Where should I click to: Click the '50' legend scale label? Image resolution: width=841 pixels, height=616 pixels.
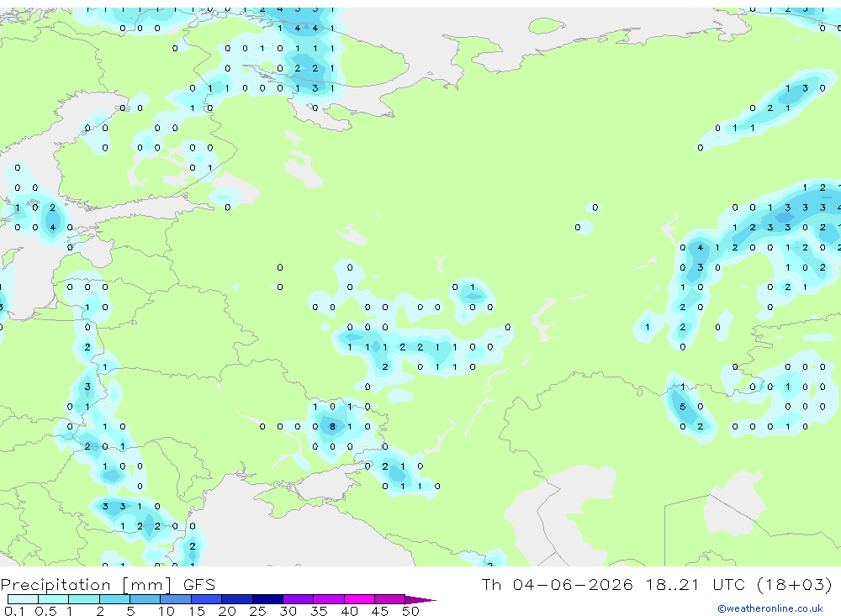click(410, 611)
